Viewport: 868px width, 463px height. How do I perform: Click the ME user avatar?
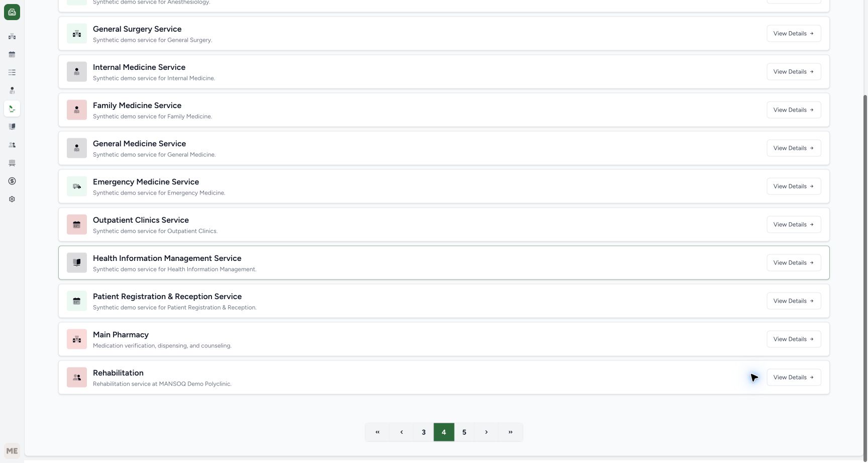(x=12, y=451)
